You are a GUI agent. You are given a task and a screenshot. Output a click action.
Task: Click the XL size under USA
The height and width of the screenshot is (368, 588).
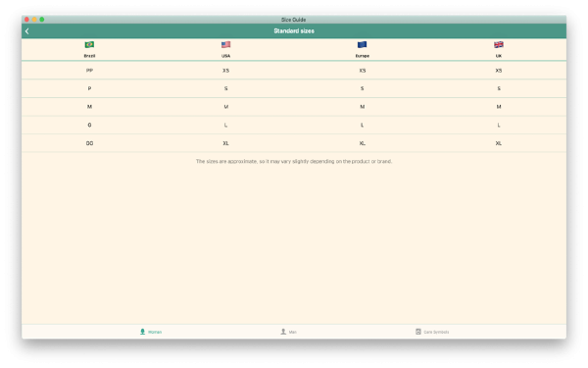(225, 143)
